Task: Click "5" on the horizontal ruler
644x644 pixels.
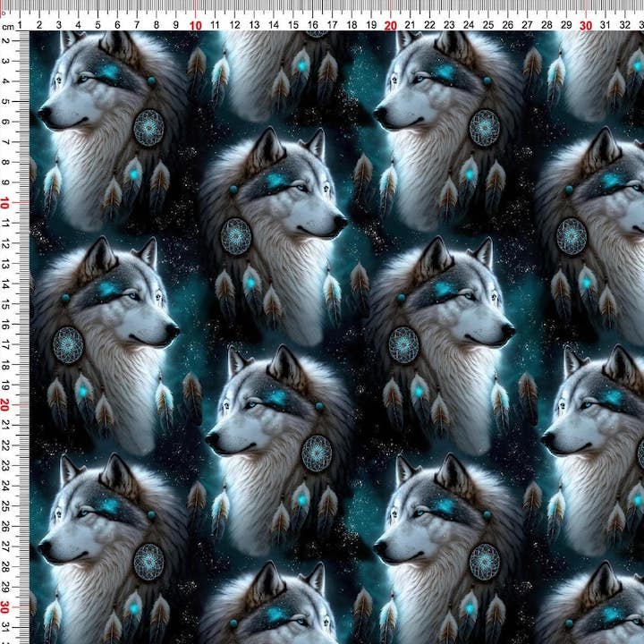Action: click(97, 25)
